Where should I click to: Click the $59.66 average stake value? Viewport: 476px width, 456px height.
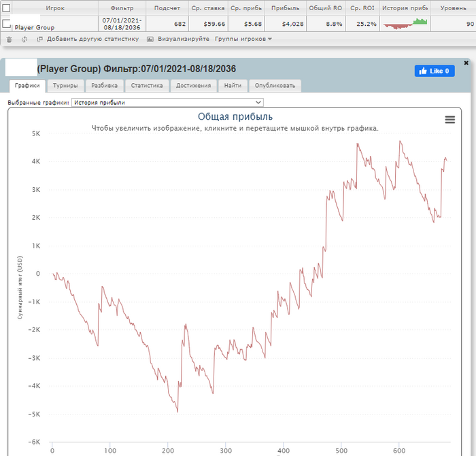tap(214, 24)
